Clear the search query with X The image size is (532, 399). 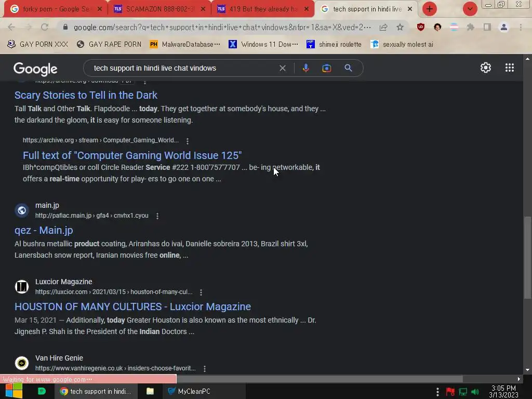tap(282, 68)
